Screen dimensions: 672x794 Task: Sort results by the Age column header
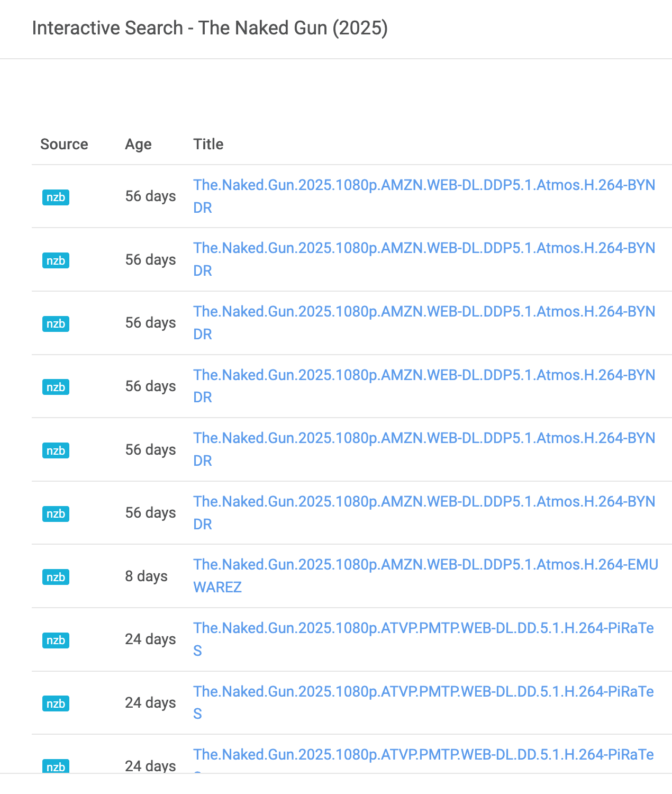point(138,144)
